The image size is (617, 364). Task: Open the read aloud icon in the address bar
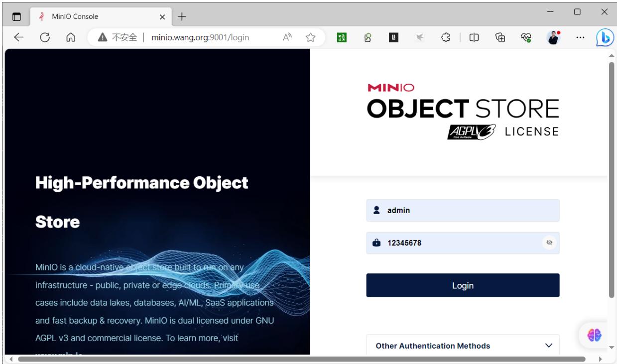click(x=287, y=38)
